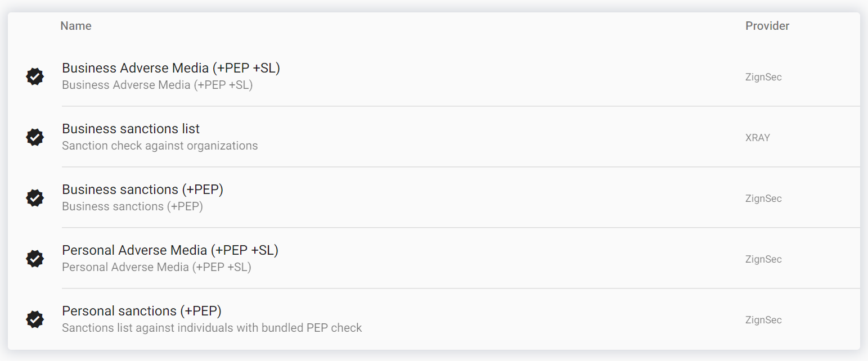Click verified badge beside Business sanctions list

click(x=35, y=137)
